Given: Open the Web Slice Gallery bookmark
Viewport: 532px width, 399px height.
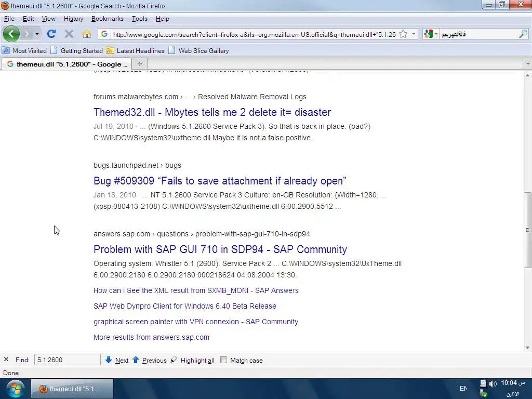Looking at the screenshot, I should tap(199, 50).
